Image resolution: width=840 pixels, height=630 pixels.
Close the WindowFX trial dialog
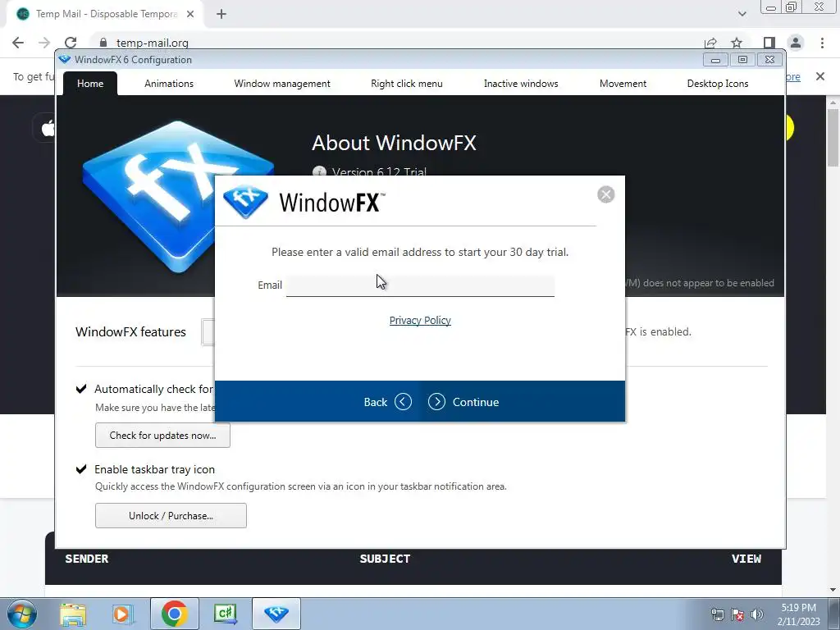606,194
